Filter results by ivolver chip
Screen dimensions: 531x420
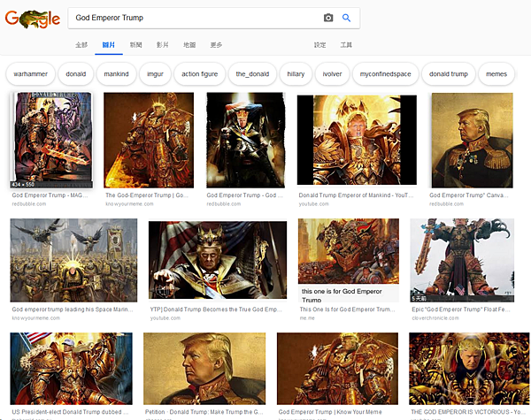332,73
